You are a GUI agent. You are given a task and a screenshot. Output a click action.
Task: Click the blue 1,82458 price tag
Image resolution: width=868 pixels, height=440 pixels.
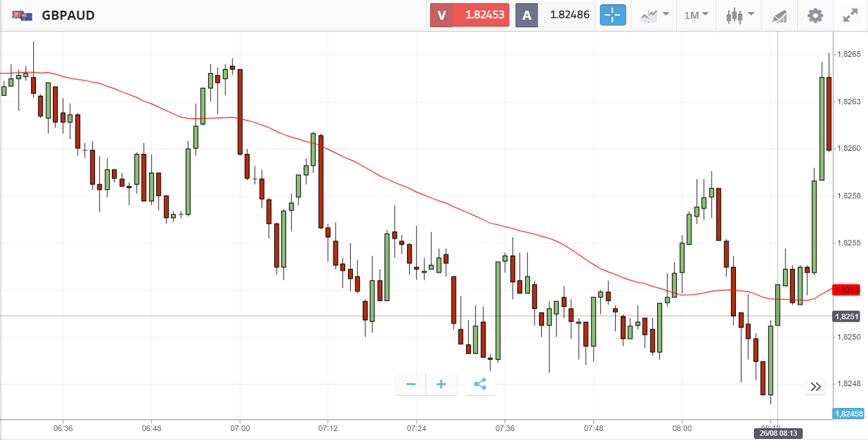pyautogui.click(x=849, y=414)
